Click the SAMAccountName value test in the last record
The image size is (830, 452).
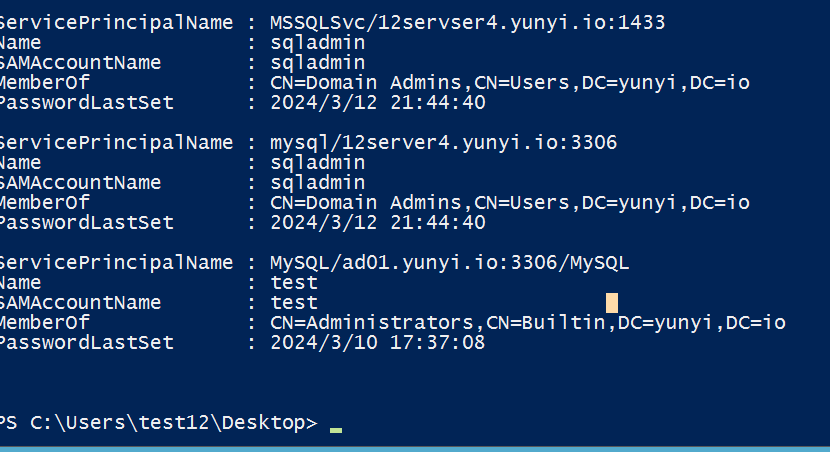294,302
